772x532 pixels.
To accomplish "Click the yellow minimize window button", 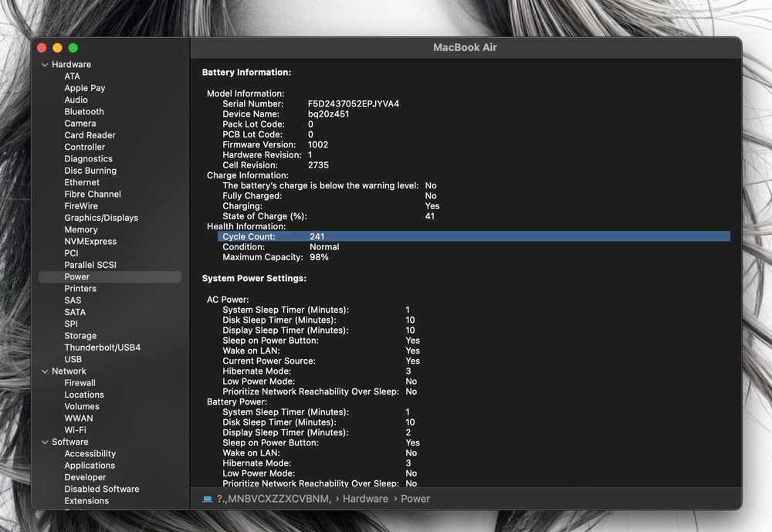I will click(58, 48).
